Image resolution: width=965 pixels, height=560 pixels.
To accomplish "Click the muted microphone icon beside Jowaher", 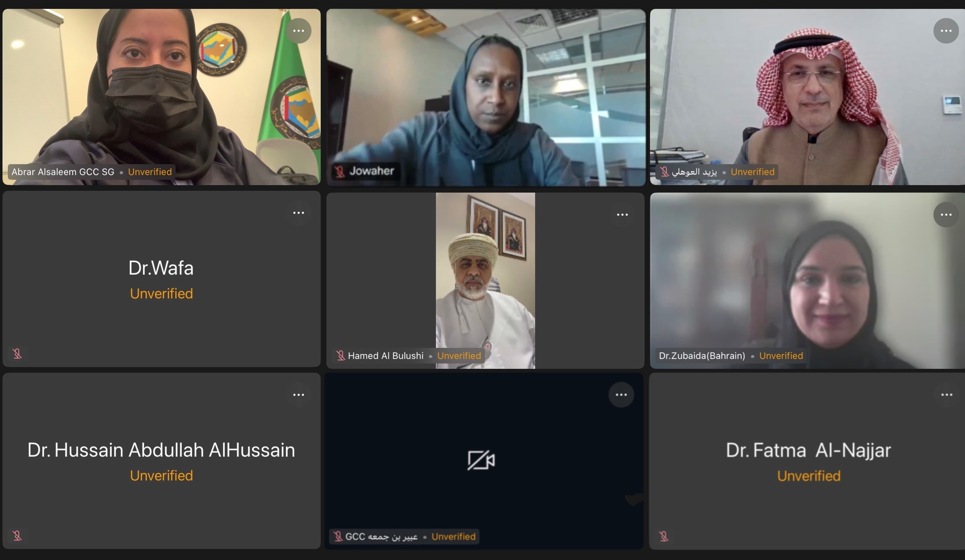I will 340,171.
